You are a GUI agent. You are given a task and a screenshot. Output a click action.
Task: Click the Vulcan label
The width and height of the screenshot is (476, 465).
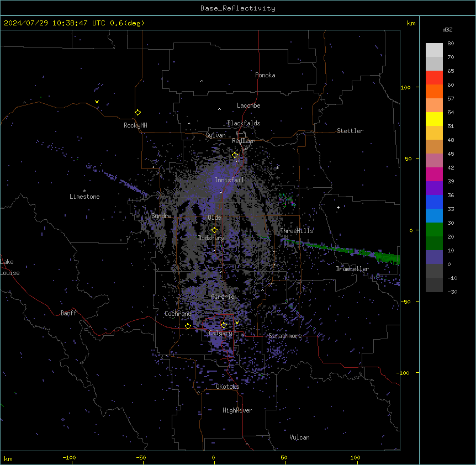[x=300, y=437]
